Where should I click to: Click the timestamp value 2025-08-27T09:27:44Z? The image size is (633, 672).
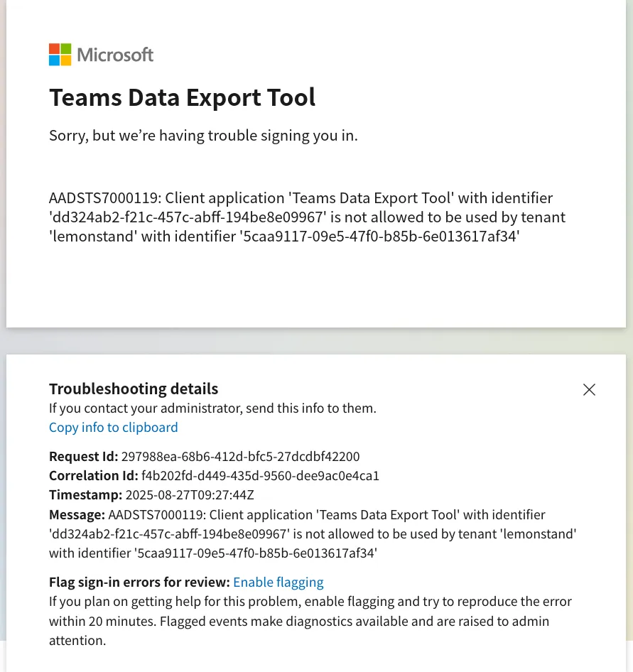[190, 495]
